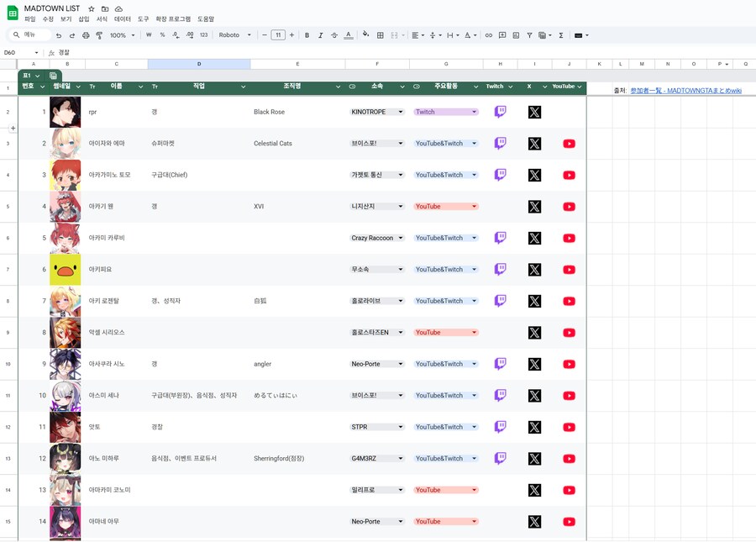Toggle italic formatting

coord(321,35)
